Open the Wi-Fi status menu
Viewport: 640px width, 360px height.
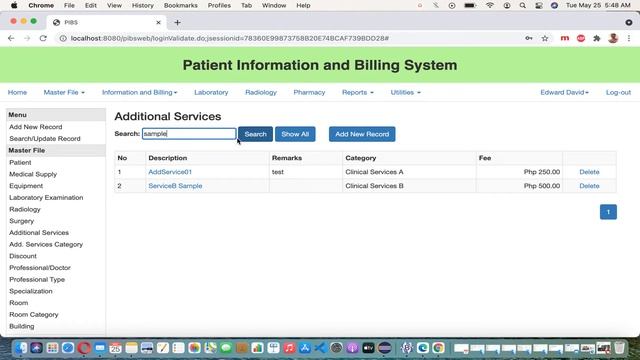pyautogui.click(x=490, y=5)
